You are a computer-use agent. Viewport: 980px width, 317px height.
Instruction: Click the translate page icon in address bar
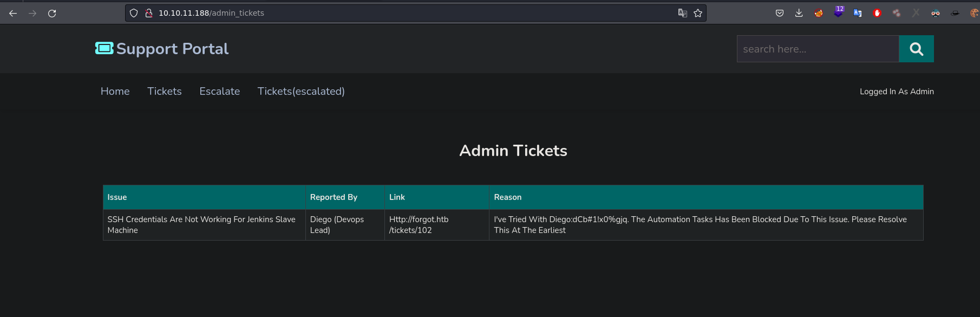click(683, 13)
